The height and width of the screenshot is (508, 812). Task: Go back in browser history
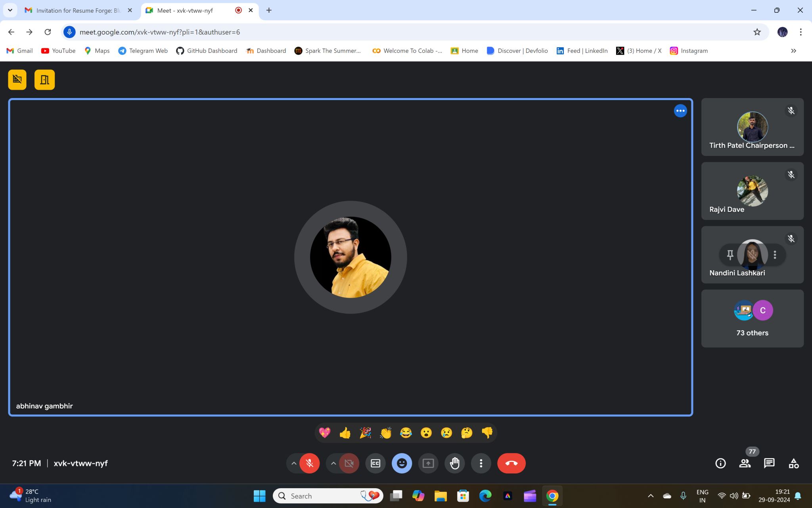(11, 32)
